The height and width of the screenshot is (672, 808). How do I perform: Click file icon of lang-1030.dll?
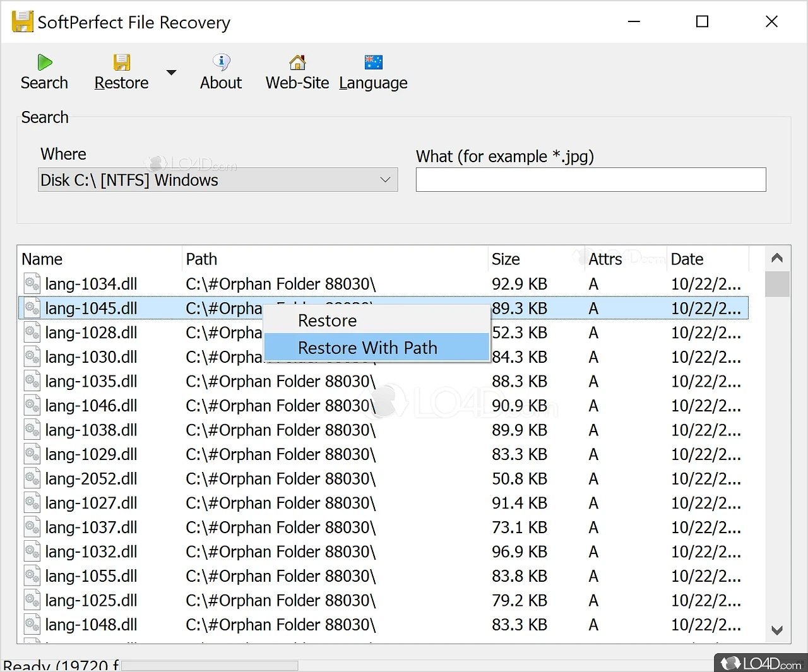[x=32, y=357]
